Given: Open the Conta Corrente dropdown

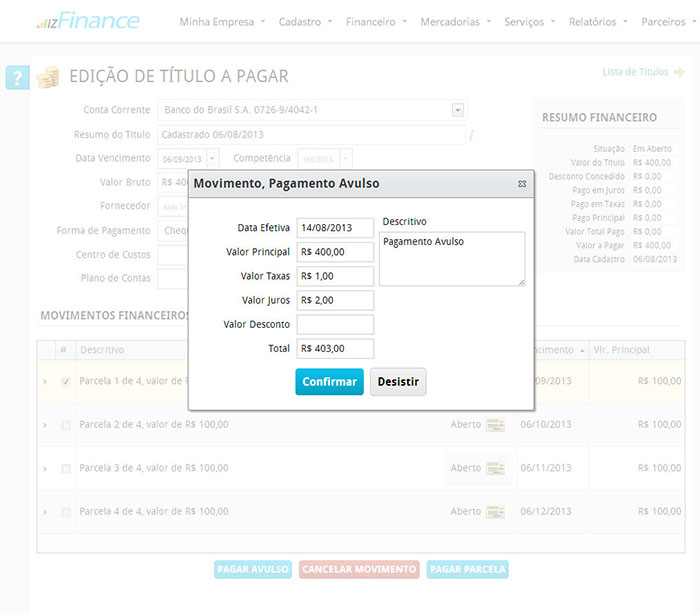Looking at the screenshot, I should coord(458,110).
